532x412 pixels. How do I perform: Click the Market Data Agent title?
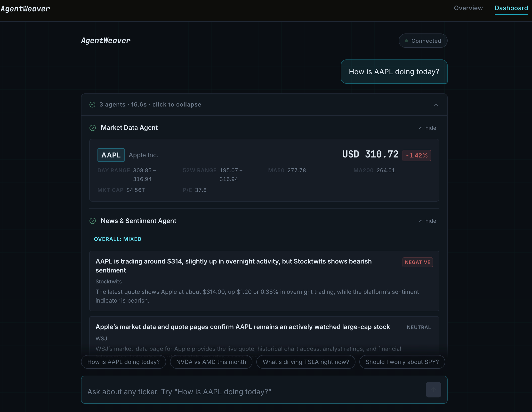129,128
